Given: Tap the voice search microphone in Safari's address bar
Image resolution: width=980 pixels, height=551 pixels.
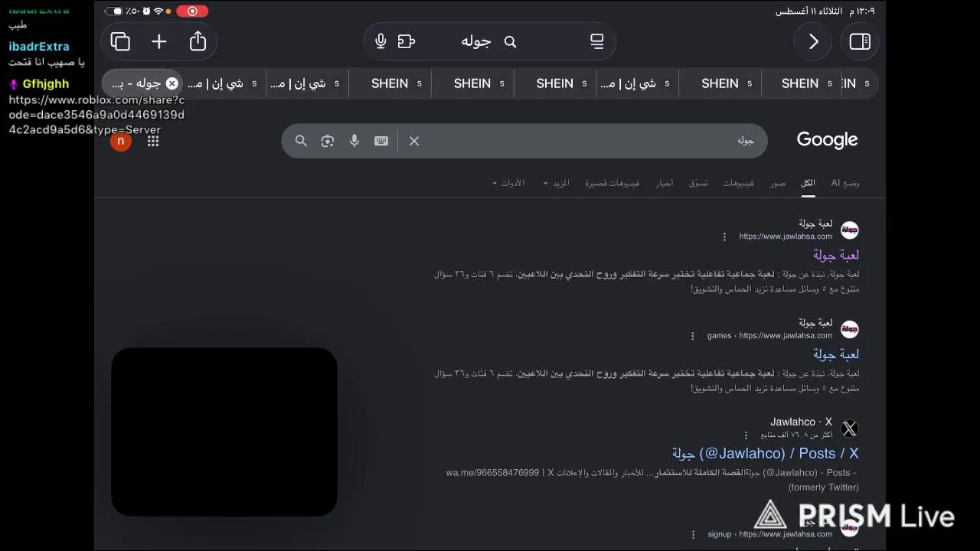Looking at the screenshot, I should click(381, 41).
